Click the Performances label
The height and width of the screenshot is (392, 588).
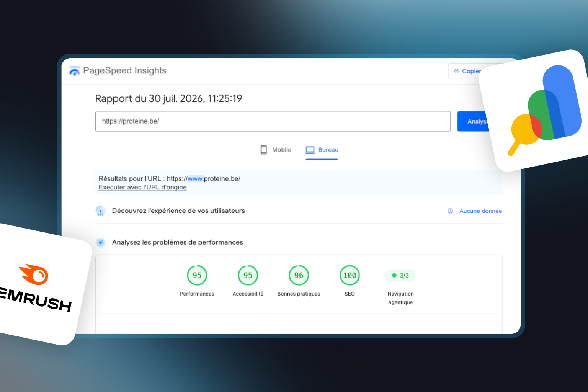click(197, 294)
